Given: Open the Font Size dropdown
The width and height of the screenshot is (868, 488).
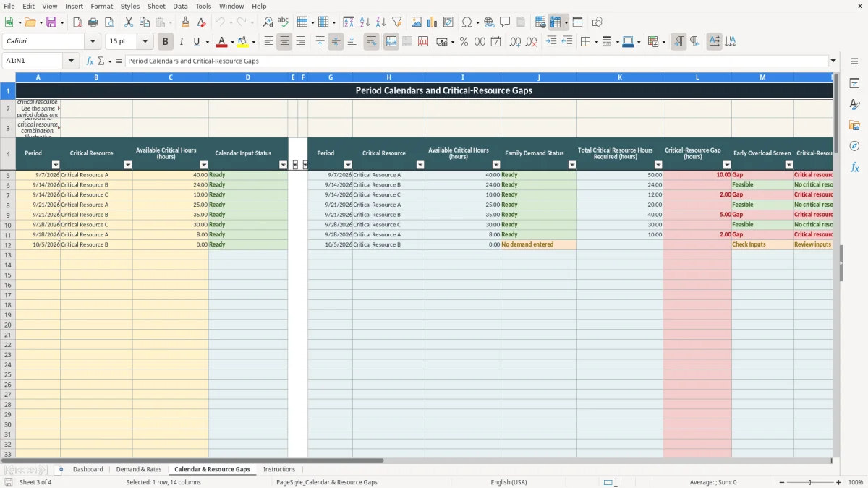Looking at the screenshot, I should click(x=145, y=42).
